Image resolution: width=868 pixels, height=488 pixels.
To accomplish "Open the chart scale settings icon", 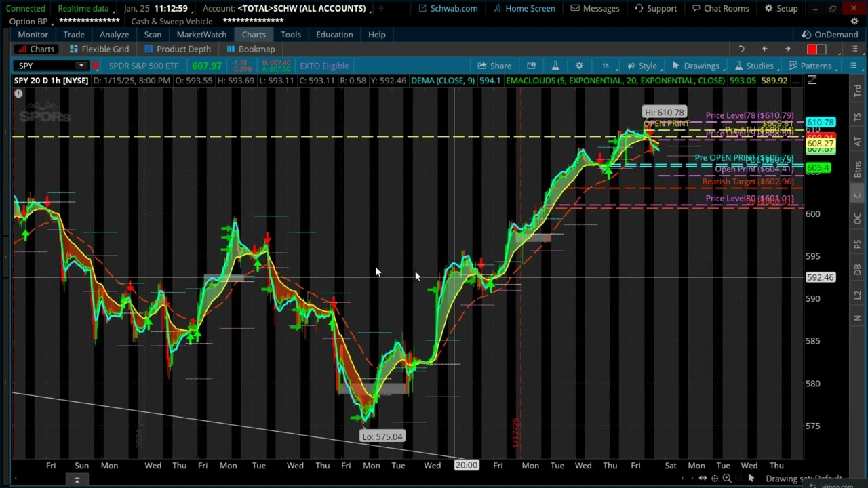I will coord(812,81).
